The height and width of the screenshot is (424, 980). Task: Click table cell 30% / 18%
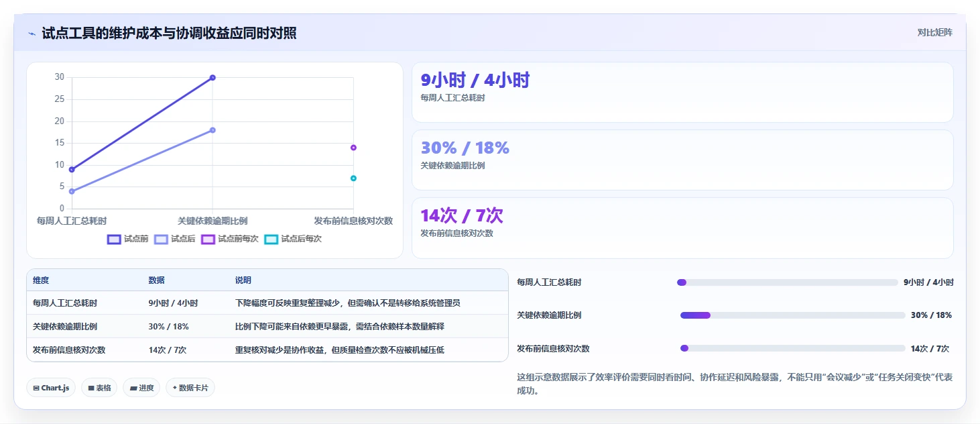point(168,327)
